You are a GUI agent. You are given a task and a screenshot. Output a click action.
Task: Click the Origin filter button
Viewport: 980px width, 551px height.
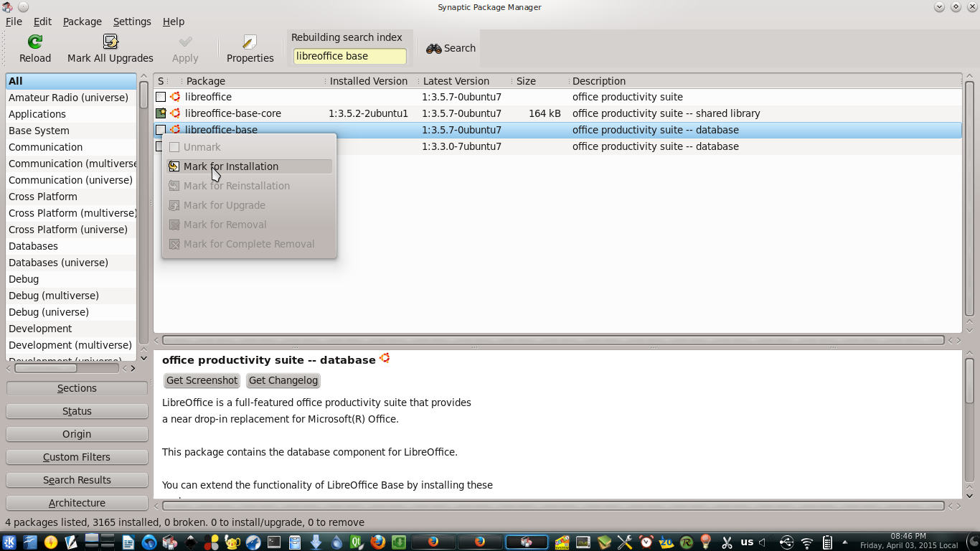[77, 434]
